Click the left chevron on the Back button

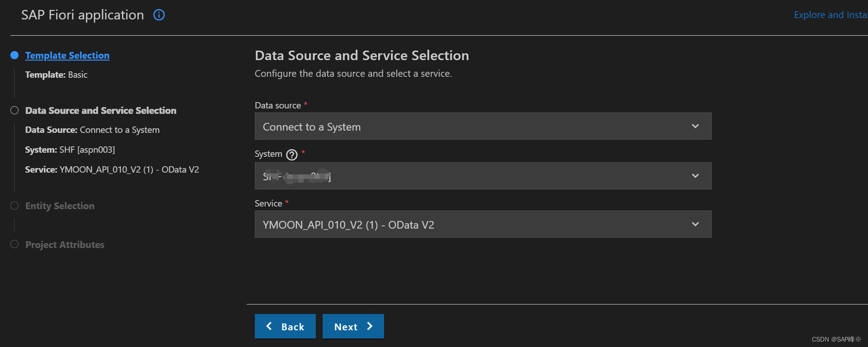[x=269, y=326]
